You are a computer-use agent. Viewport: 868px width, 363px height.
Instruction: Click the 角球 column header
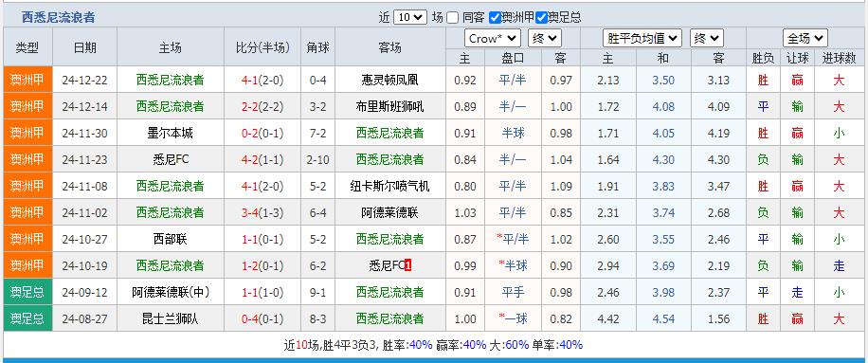[x=317, y=47]
